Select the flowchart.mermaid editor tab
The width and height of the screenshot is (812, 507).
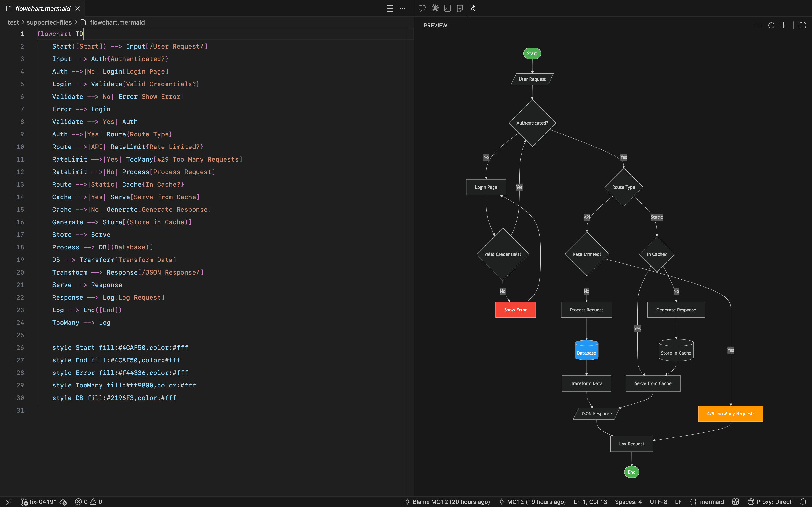pyautogui.click(x=43, y=9)
